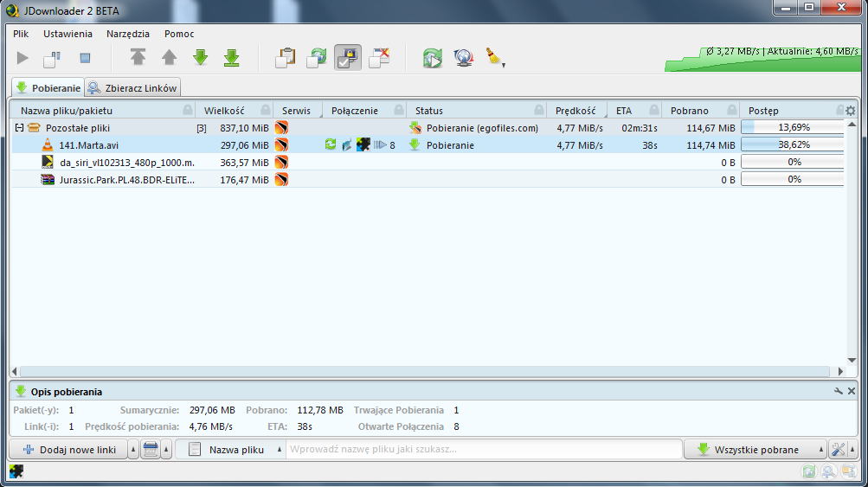Click the hoster icon in Jurassic.Park row
This screenshot has height=487, width=868.
click(281, 179)
